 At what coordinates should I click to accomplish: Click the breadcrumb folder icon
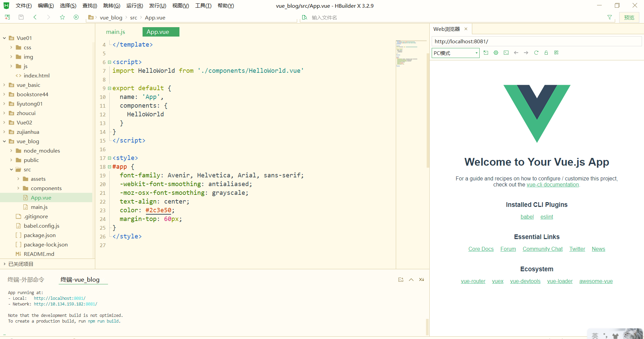[x=91, y=17]
